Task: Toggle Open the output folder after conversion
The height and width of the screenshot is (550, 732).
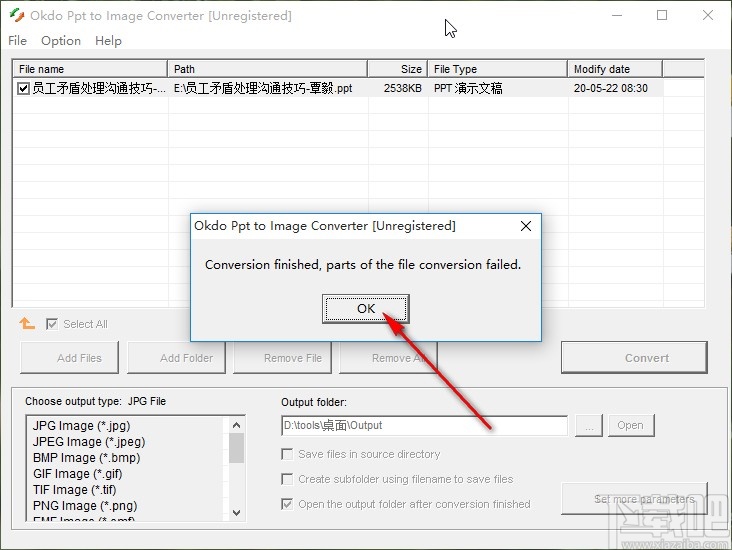Action: 287,504
